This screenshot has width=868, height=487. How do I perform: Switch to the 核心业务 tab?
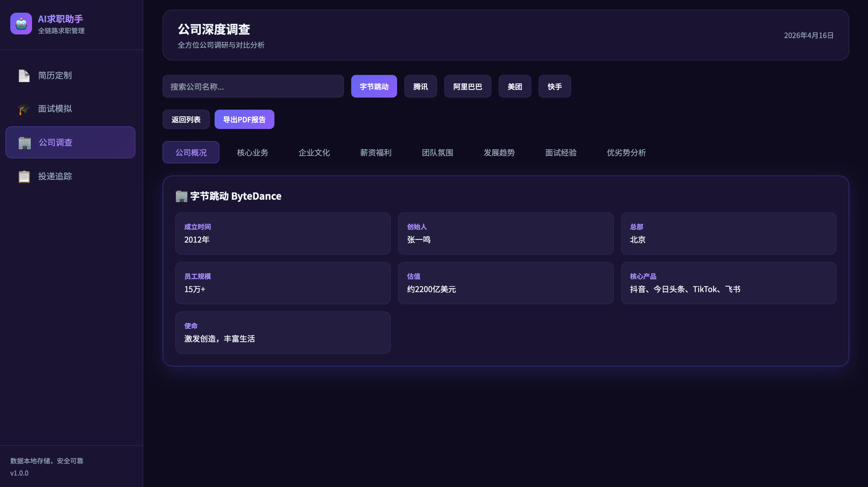pos(252,153)
